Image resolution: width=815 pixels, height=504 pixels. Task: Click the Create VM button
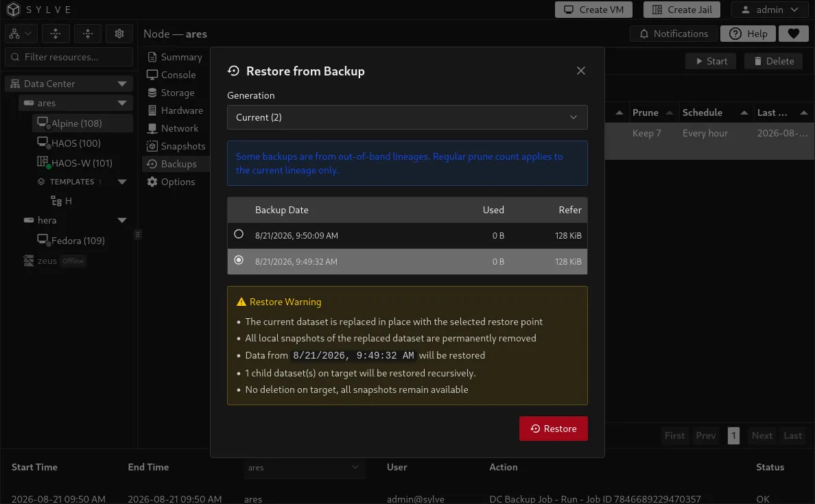593,10
